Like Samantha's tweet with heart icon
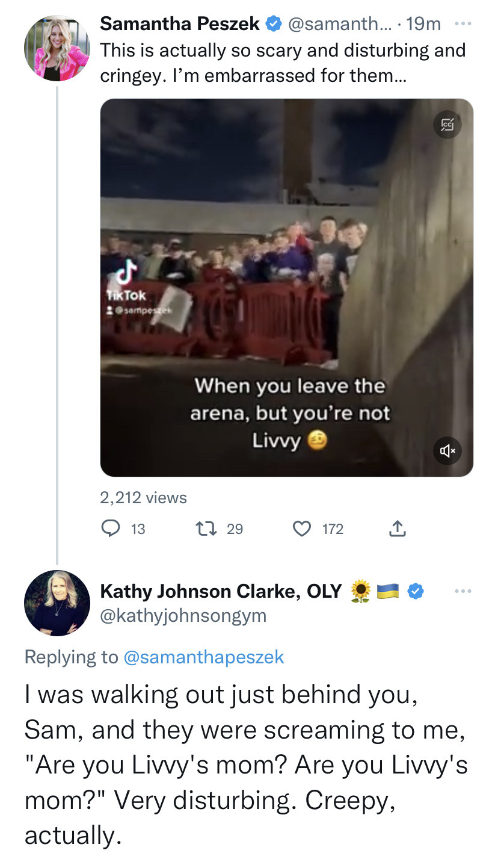498x868 pixels. point(301,529)
